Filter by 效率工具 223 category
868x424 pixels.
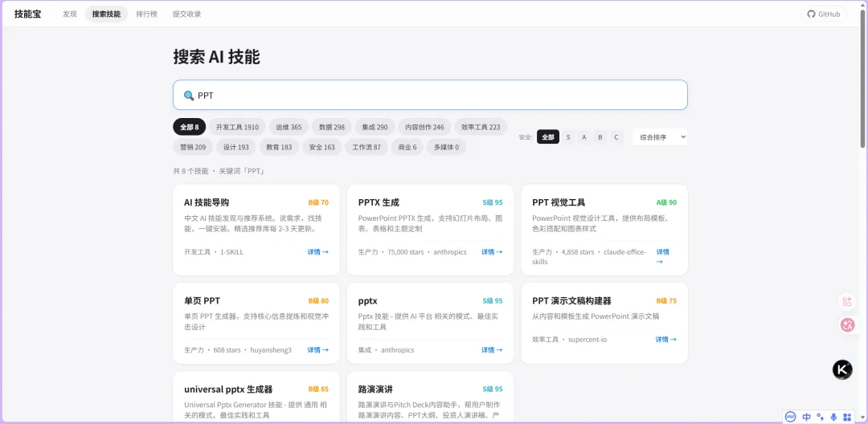click(x=481, y=127)
